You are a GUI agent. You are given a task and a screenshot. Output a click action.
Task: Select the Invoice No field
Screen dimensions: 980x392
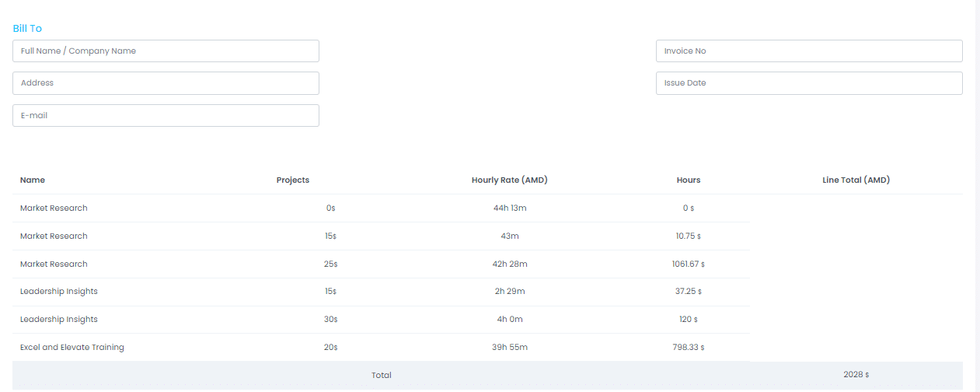[x=809, y=51]
